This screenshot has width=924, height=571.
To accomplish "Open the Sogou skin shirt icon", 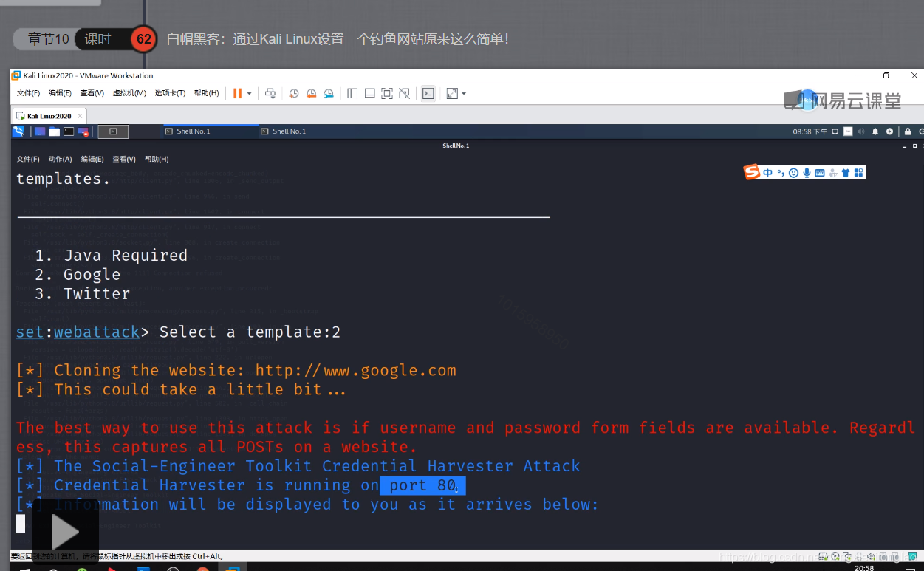I will pos(846,173).
